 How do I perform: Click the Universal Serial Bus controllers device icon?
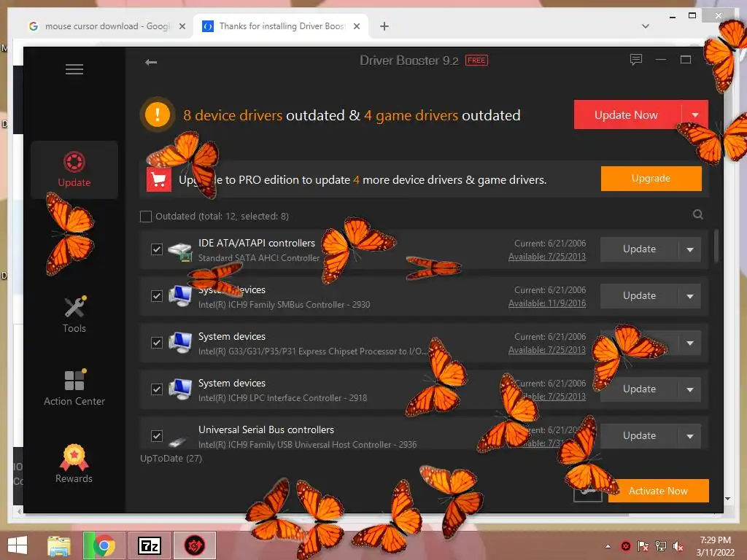pyautogui.click(x=178, y=442)
